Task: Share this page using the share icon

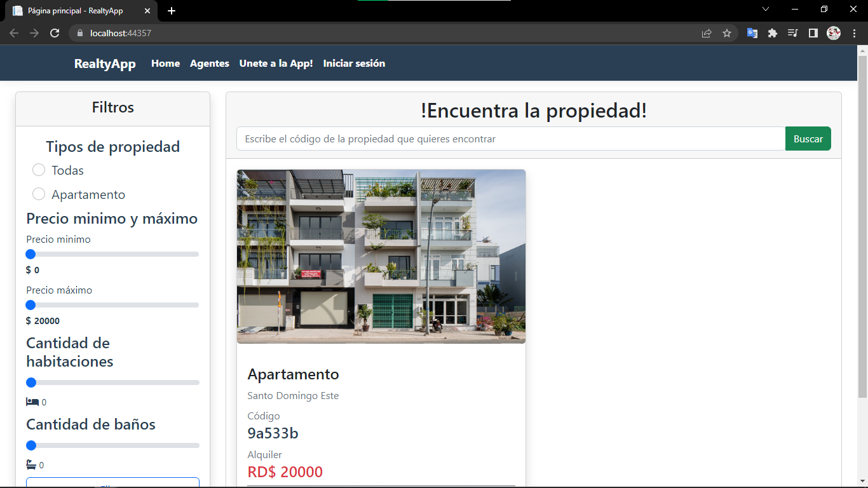Action: click(707, 33)
